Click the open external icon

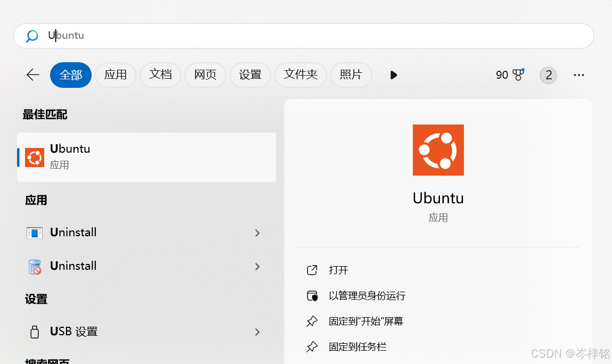(312, 270)
